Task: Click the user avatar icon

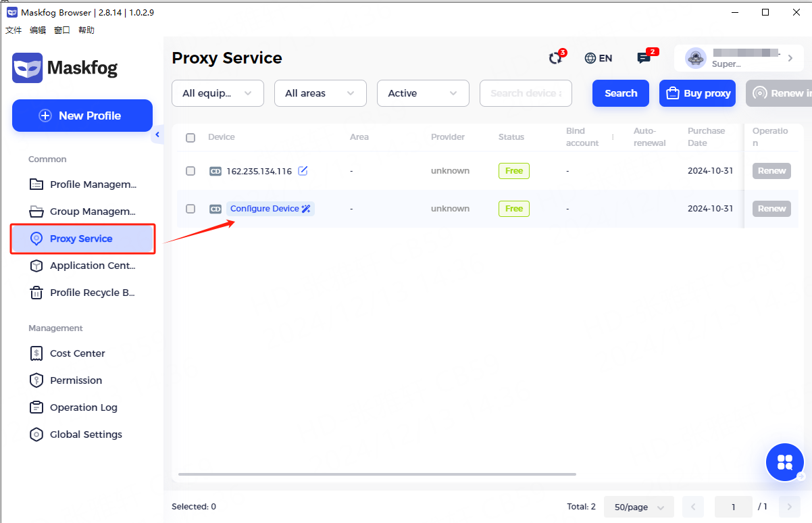Action: coord(695,58)
